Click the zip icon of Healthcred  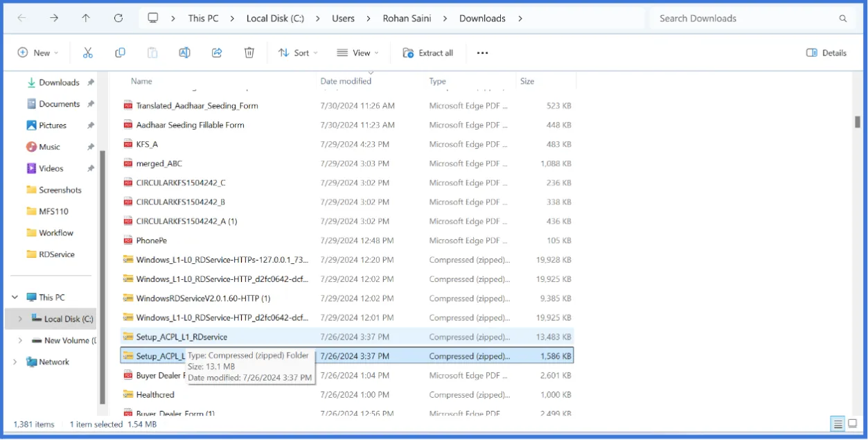tap(128, 394)
